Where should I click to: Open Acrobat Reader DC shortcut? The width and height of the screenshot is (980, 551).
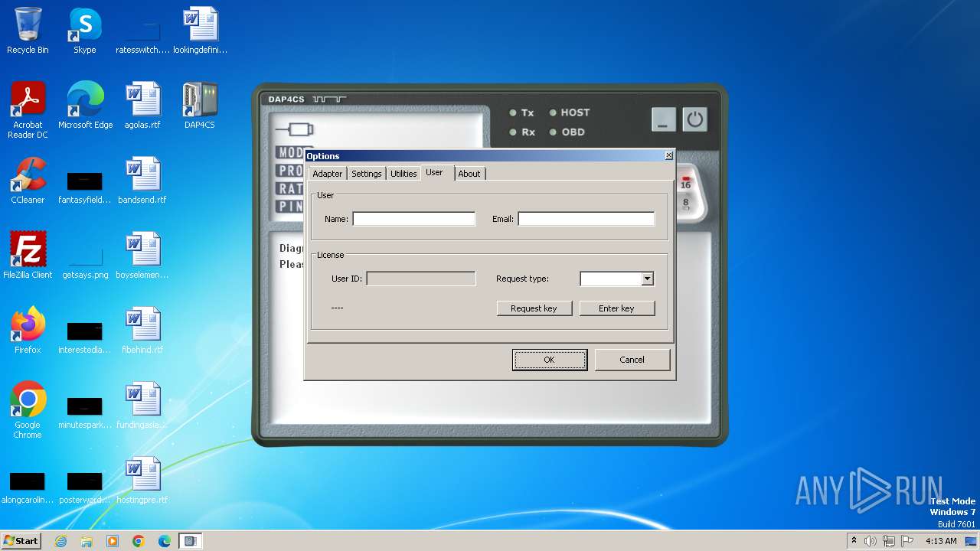(28, 110)
